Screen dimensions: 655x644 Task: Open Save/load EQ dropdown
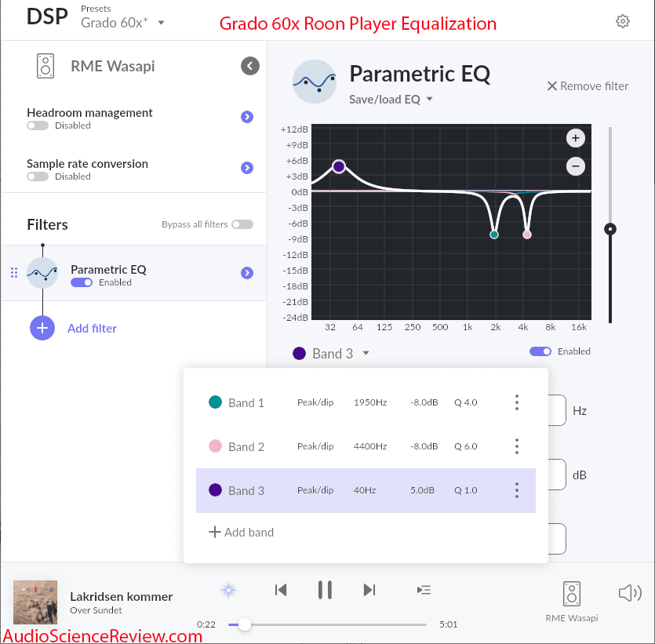[x=391, y=100]
